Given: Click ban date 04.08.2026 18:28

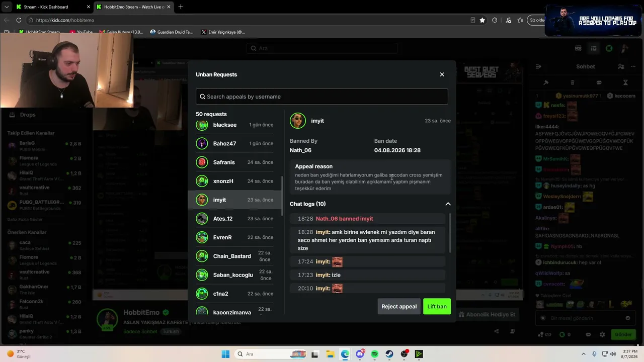Looking at the screenshot, I should (397, 150).
